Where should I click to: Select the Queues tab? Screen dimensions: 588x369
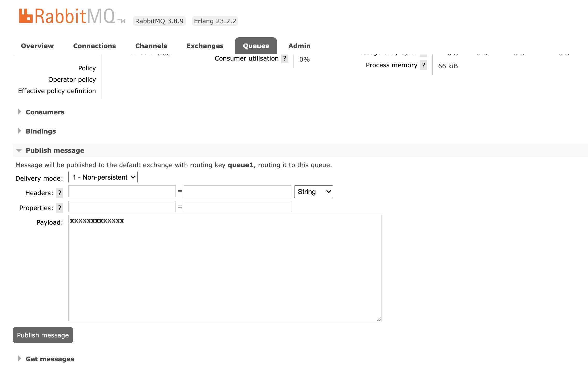coord(256,46)
